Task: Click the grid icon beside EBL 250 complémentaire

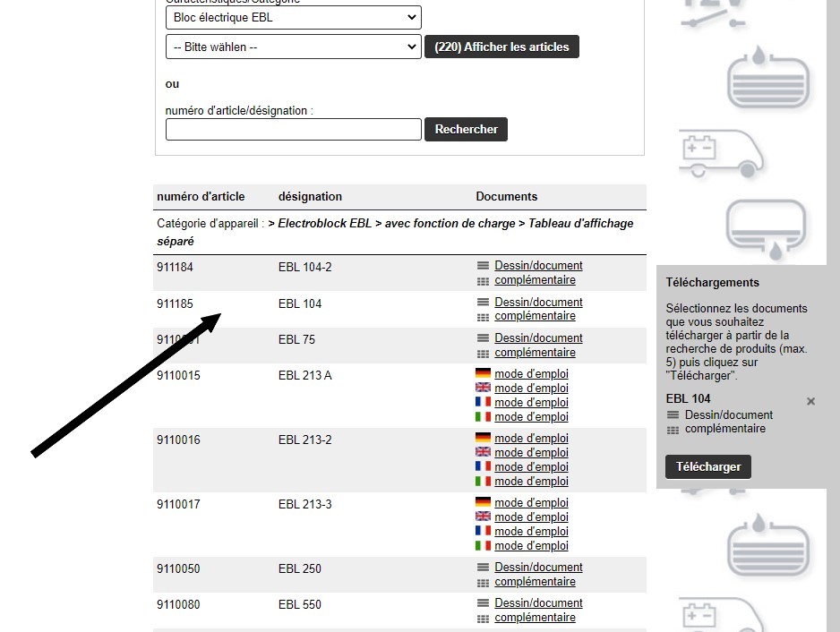Action: [483, 583]
